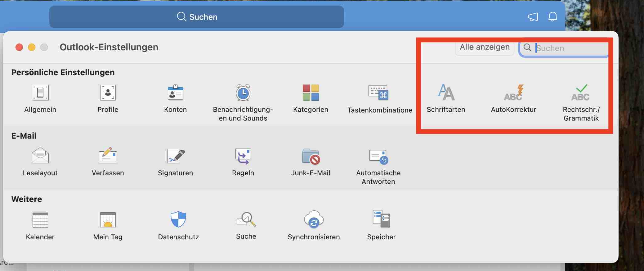Open the Signaturen settings
The height and width of the screenshot is (271, 644).
coord(175,162)
